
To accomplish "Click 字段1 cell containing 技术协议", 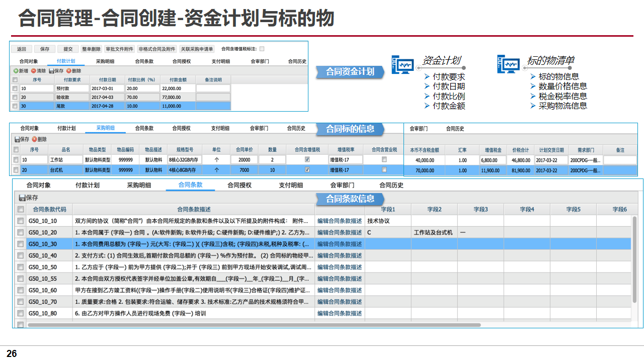I will [x=388, y=221].
